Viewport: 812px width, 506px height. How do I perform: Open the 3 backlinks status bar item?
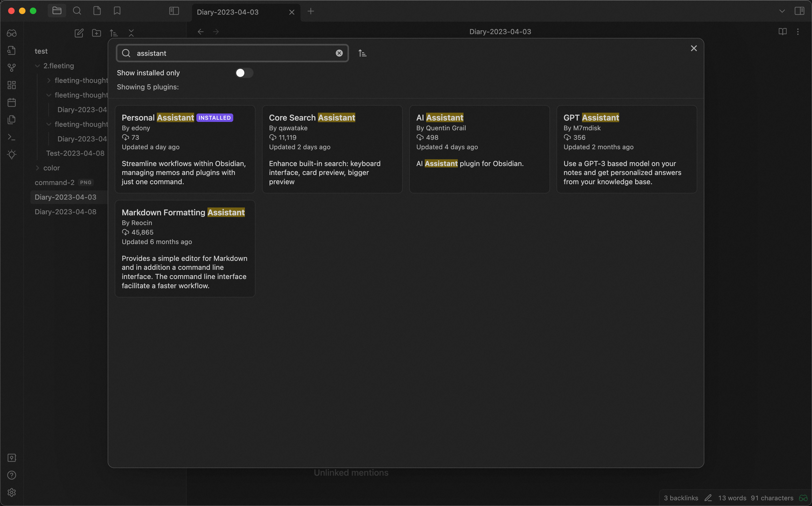681,498
